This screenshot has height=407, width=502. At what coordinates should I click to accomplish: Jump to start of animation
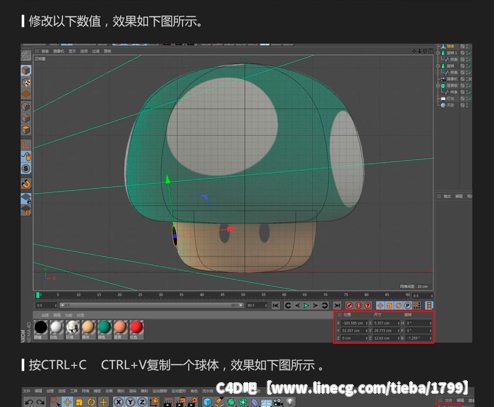(x=276, y=305)
